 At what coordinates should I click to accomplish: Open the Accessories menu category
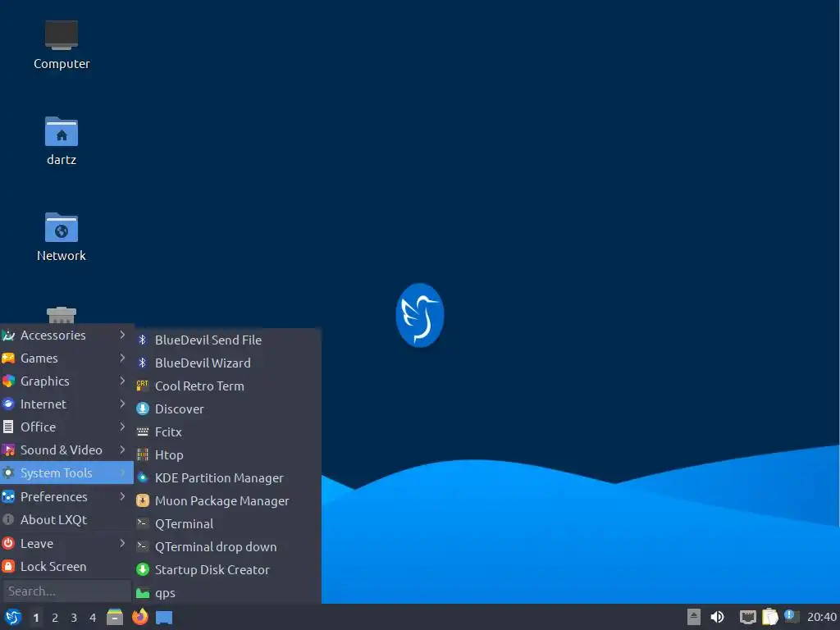click(66, 335)
